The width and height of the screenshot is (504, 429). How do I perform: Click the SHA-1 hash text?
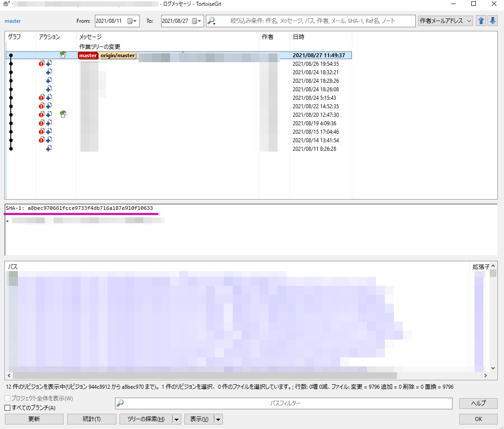click(x=79, y=208)
